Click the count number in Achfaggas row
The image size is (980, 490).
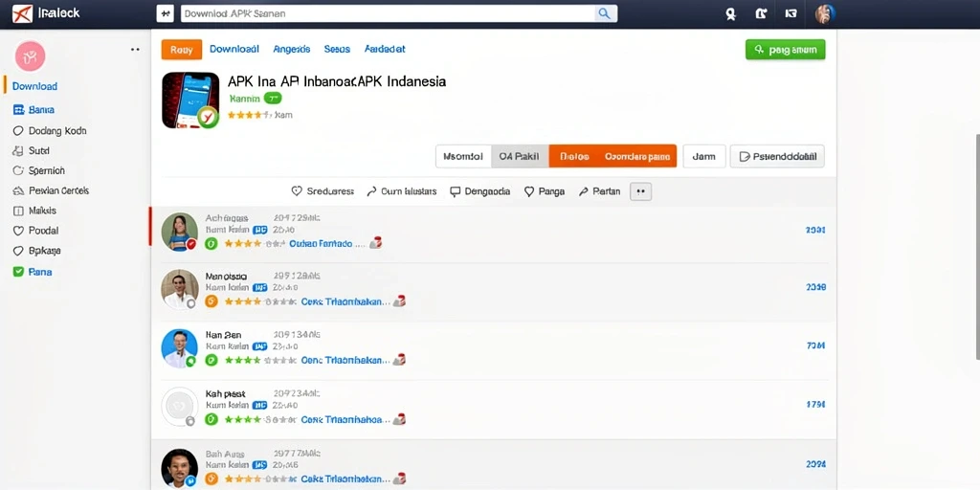click(x=816, y=230)
